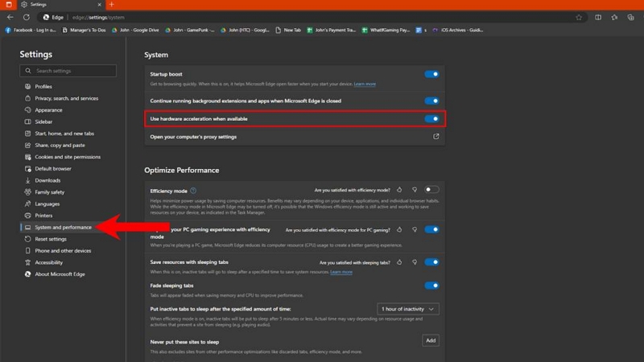Click Efficiency mode help question icon

pos(193,191)
